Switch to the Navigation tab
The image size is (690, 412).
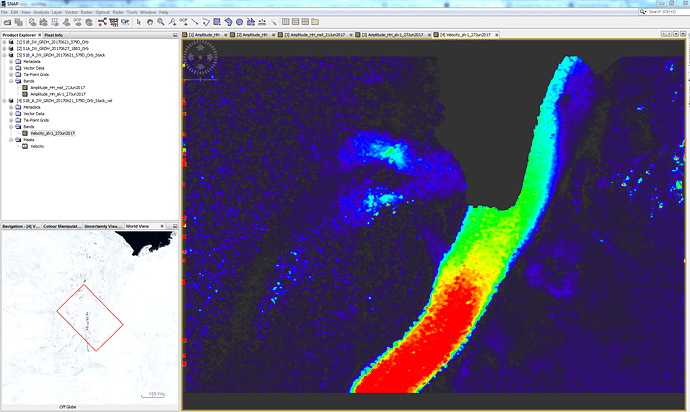20,226
